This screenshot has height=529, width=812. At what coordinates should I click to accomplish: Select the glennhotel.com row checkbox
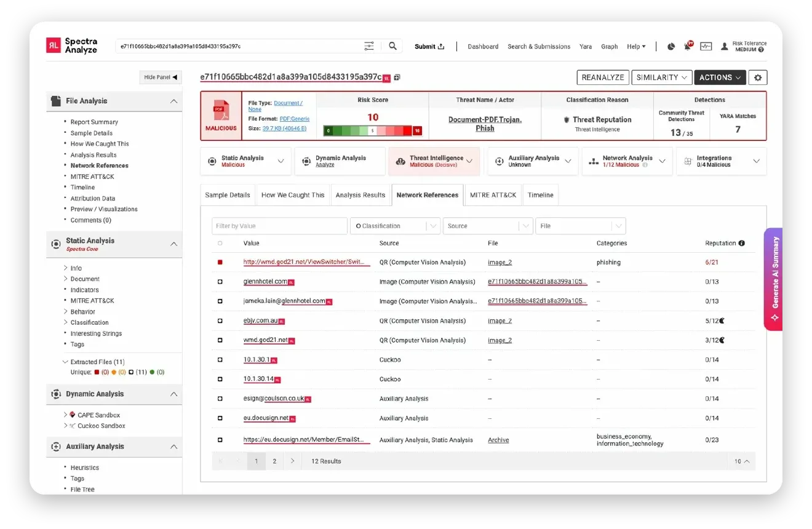pyautogui.click(x=220, y=282)
